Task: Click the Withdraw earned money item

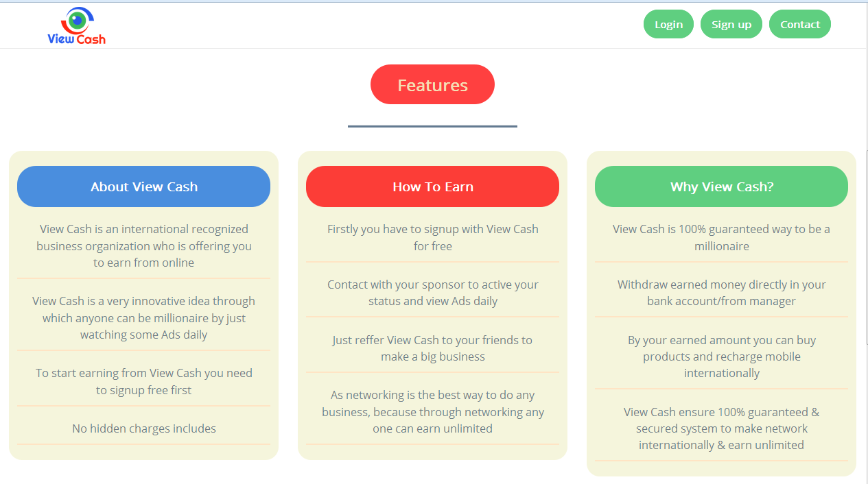Action: 721,293
